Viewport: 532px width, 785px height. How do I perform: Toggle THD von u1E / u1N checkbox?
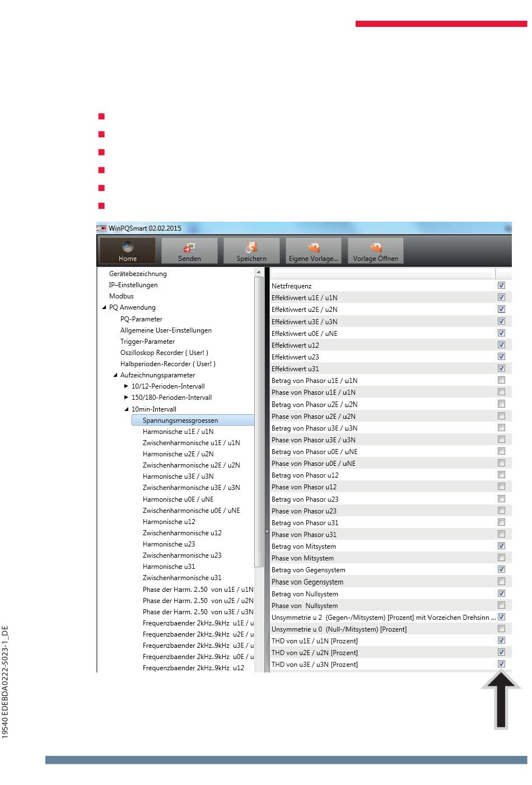tap(501, 641)
